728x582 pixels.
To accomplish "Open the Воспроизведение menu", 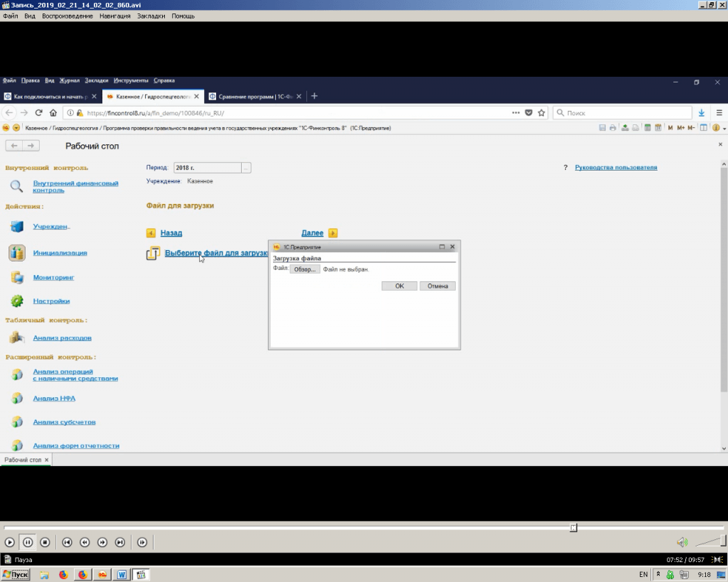I will (68, 16).
